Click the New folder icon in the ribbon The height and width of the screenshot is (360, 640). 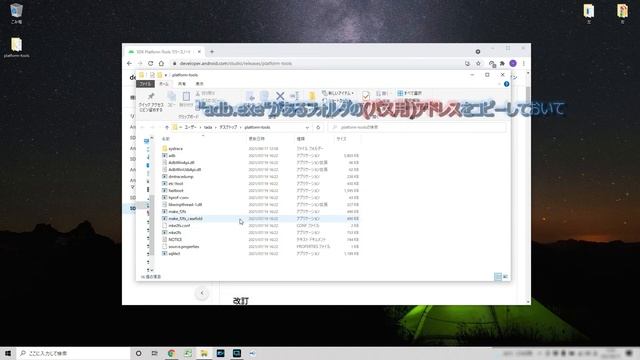[312, 96]
